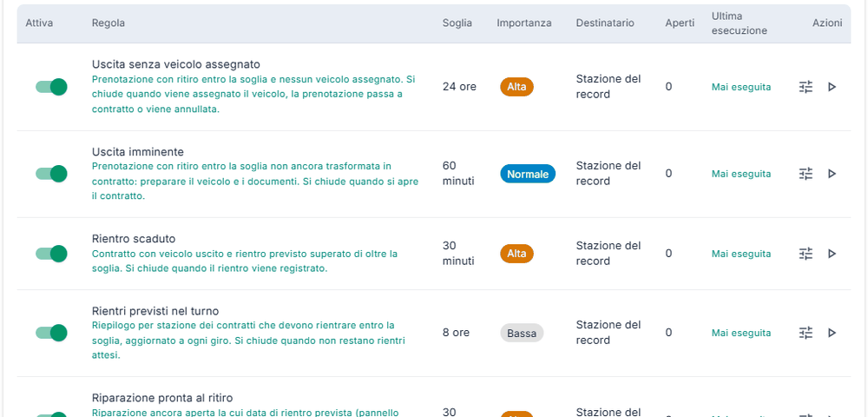Click the Alta badge of Rientro scaduto
Screen dimensions: 868x417
517,254
